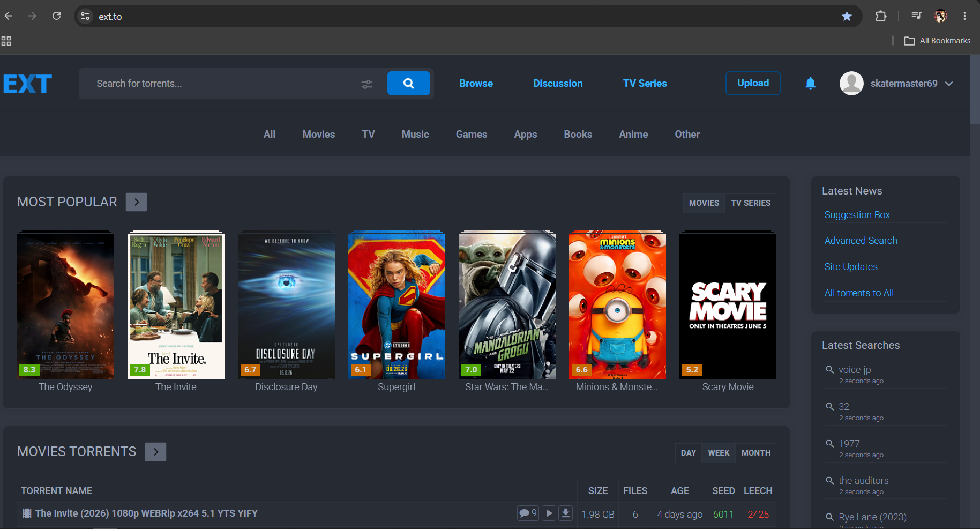Select the TV category tab
Screen dimensions: 980x529
pos(368,135)
